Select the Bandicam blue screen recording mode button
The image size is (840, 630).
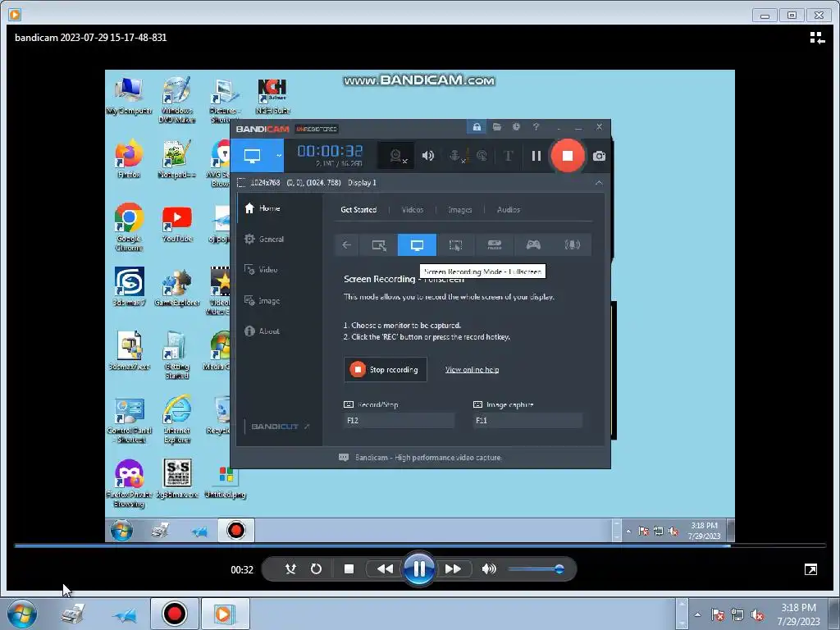253,156
